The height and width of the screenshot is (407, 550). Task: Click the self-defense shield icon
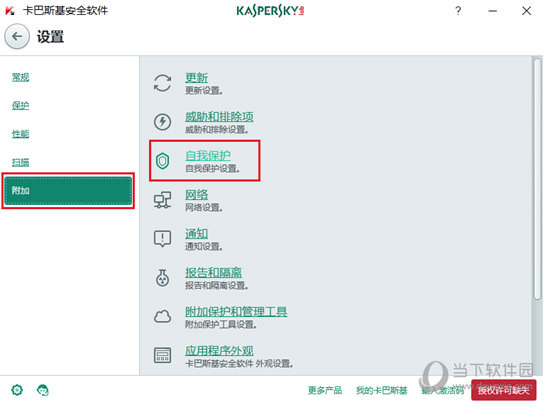pyautogui.click(x=162, y=161)
